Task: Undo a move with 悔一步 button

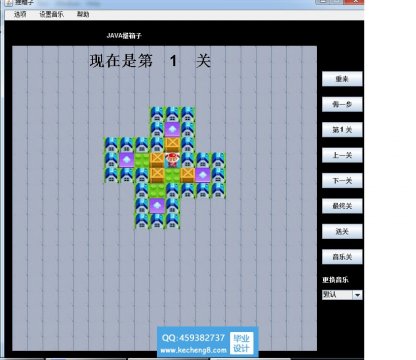Action: point(342,104)
